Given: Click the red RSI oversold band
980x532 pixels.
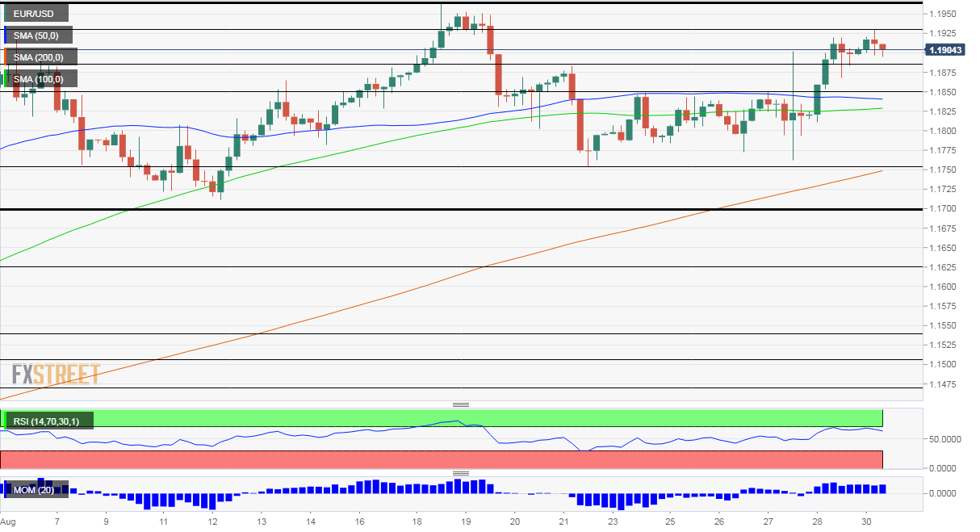Looking at the screenshot, I should 442,459.
